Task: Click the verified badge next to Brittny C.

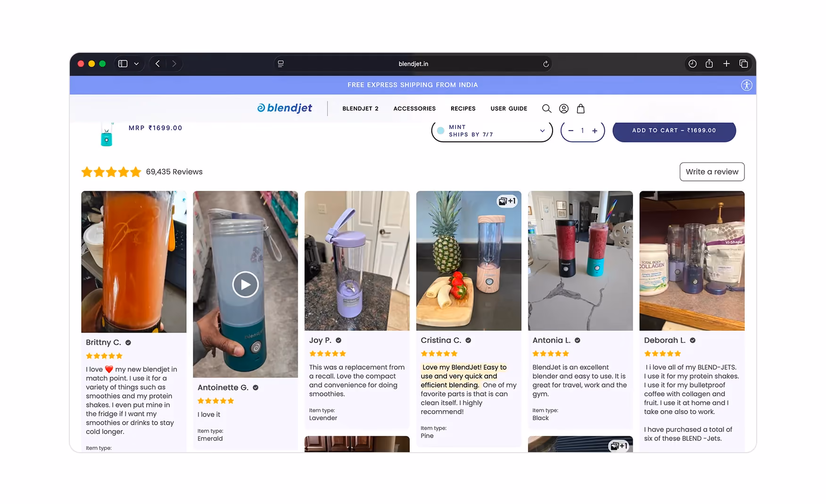Action: [128, 343]
